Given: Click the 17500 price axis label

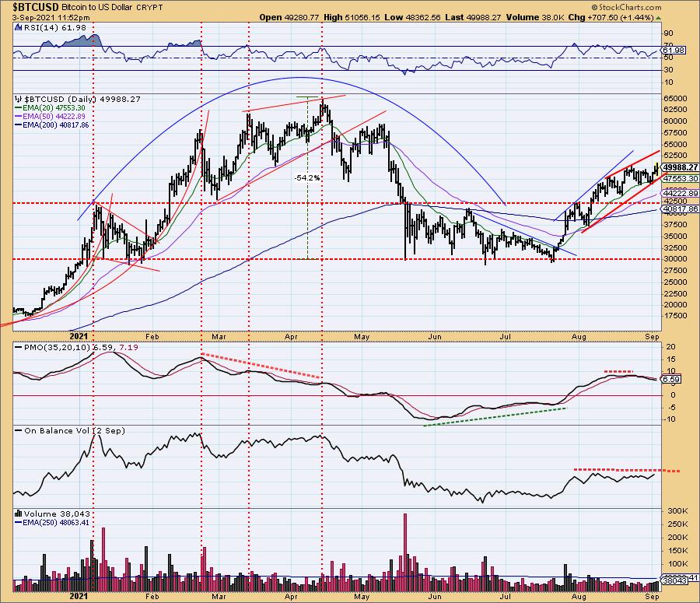Looking at the screenshot, I should click(x=675, y=315).
